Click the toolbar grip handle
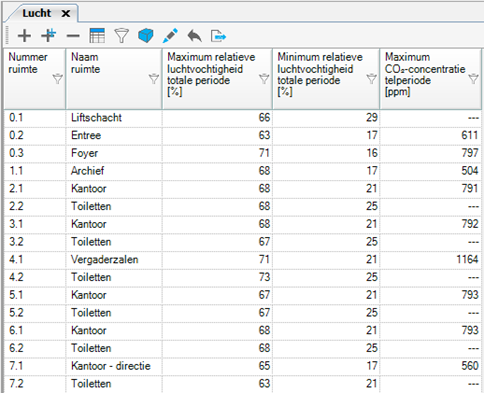 click(8, 36)
